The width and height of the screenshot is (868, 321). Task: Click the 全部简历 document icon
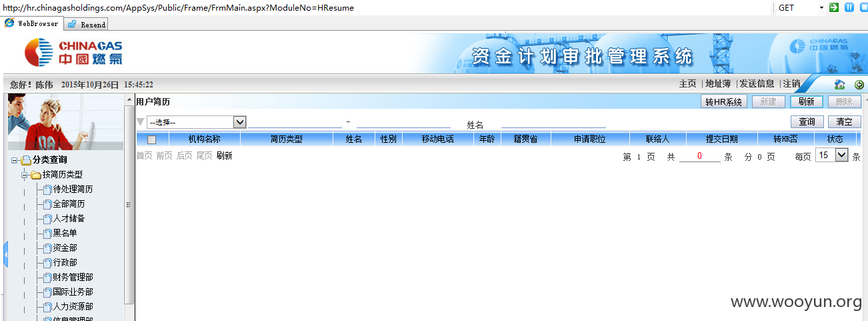click(47, 204)
